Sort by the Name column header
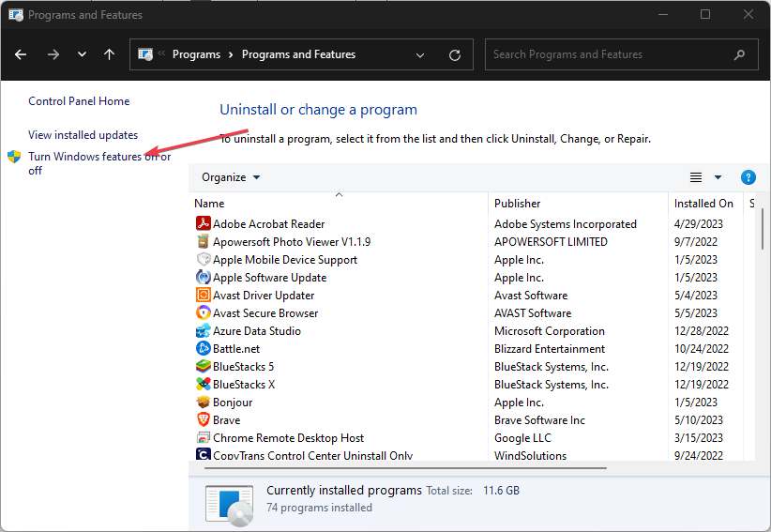The image size is (771, 532). point(339,204)
